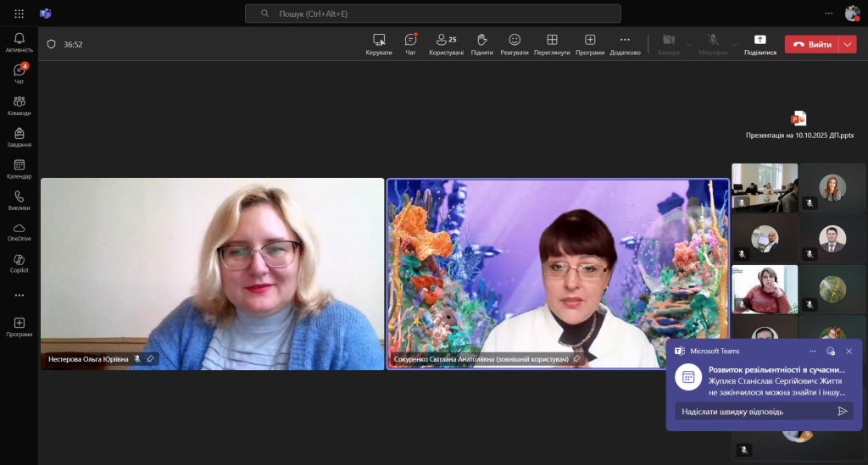Switch to Активність in the sidebar
This screenshot has width=868, height=465.
tap(19, 42)
